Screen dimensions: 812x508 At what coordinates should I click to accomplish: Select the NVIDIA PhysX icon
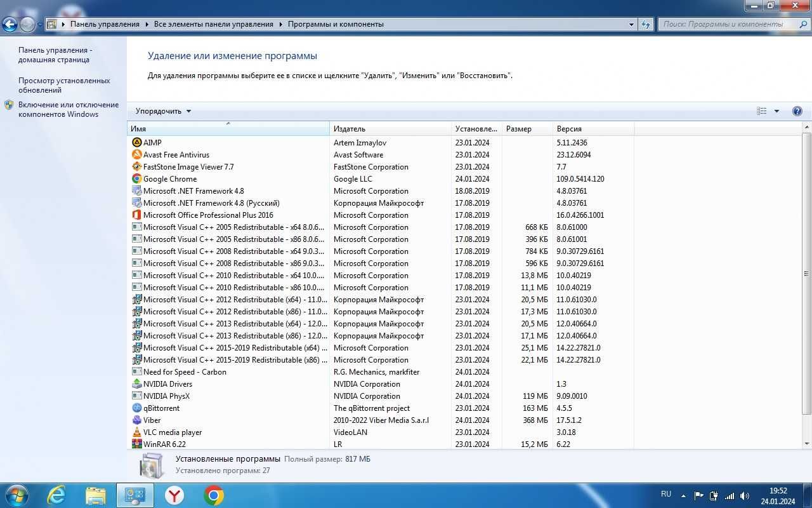coord(136,396)
